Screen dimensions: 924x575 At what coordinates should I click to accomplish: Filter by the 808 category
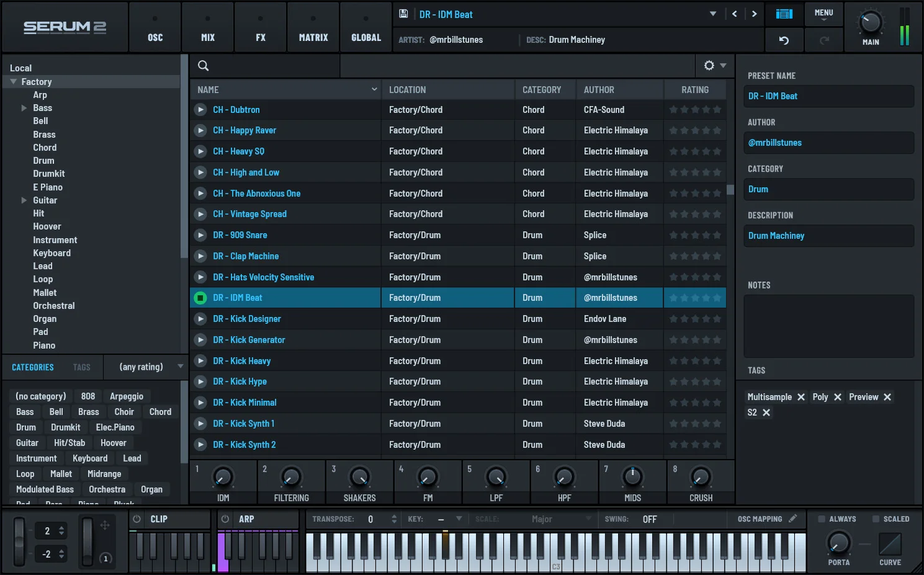point(88,396)
